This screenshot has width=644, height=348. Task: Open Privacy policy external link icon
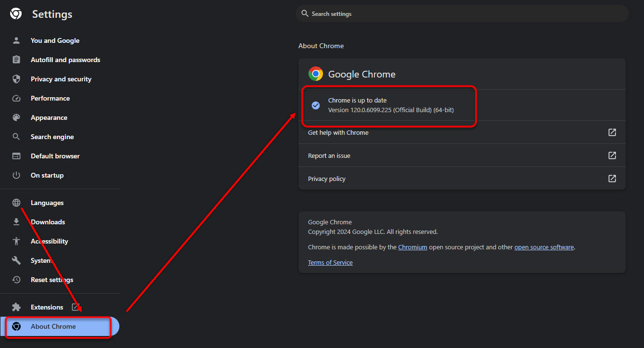pyautogui.click(x=612, y=179)
